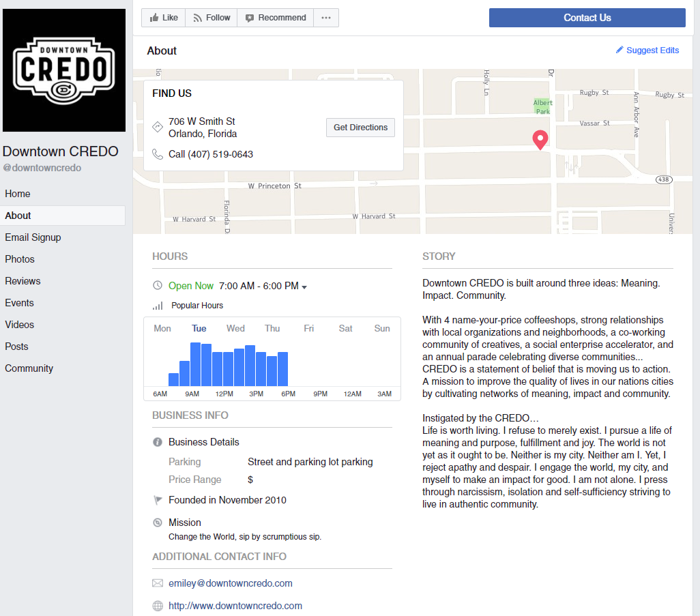700x616 pixels.
Task: Open the http://www.downtowncredo.com link
Action: point(235,606)
